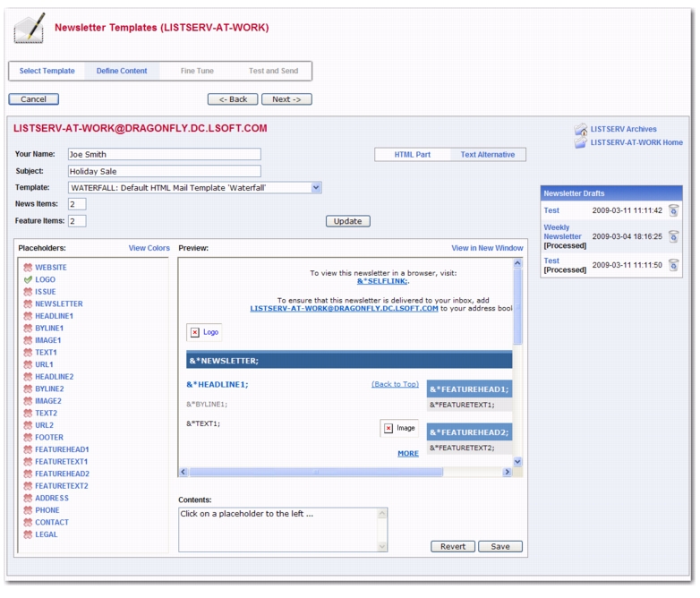Click the WEBSITE placeholder icon
Viewport: 700px width, 598px height.
tap(28, 268)
